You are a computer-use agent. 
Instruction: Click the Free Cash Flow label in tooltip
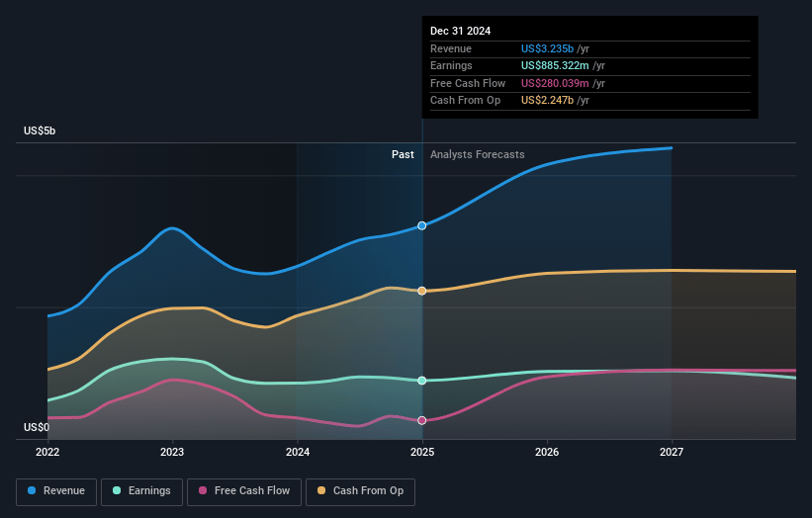468,83
